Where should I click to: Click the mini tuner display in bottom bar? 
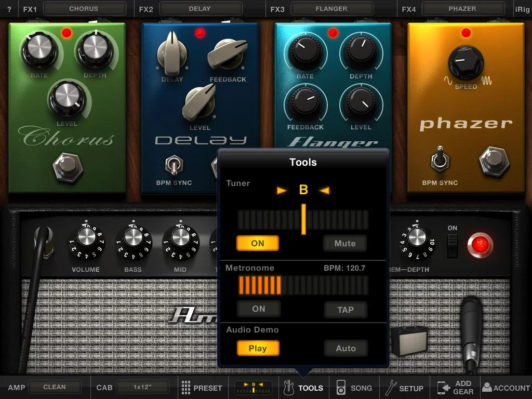pos(253,387)
